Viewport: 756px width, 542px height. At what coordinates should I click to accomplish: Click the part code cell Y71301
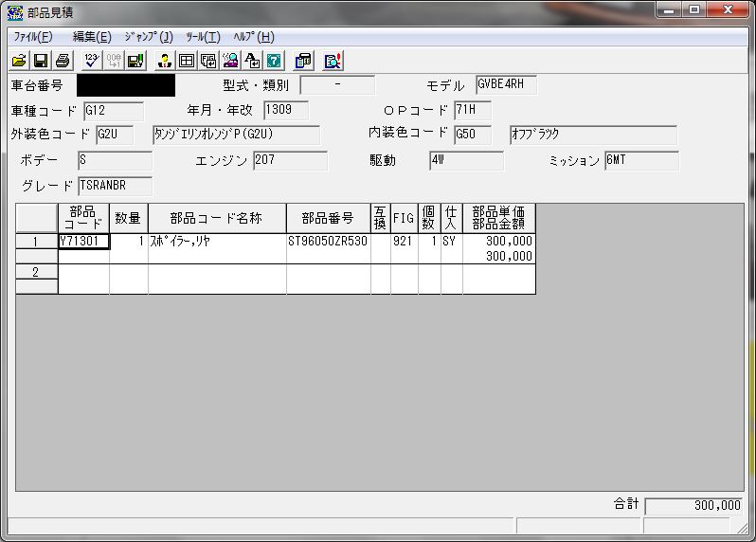tap(84, 242)
